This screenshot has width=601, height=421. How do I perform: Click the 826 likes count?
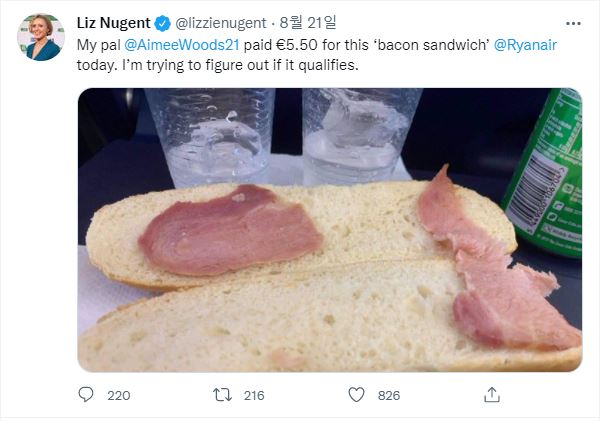pyautogui.click(x=388, y=395)
